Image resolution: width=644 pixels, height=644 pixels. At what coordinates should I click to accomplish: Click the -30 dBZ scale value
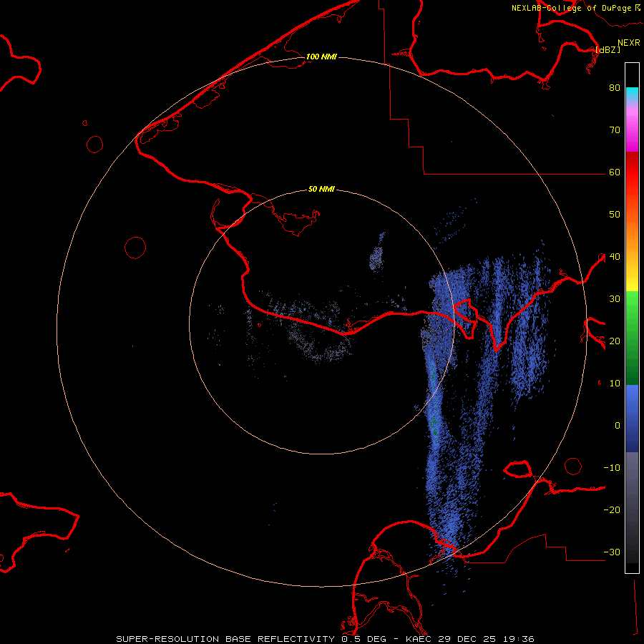(x=612, y=552)
